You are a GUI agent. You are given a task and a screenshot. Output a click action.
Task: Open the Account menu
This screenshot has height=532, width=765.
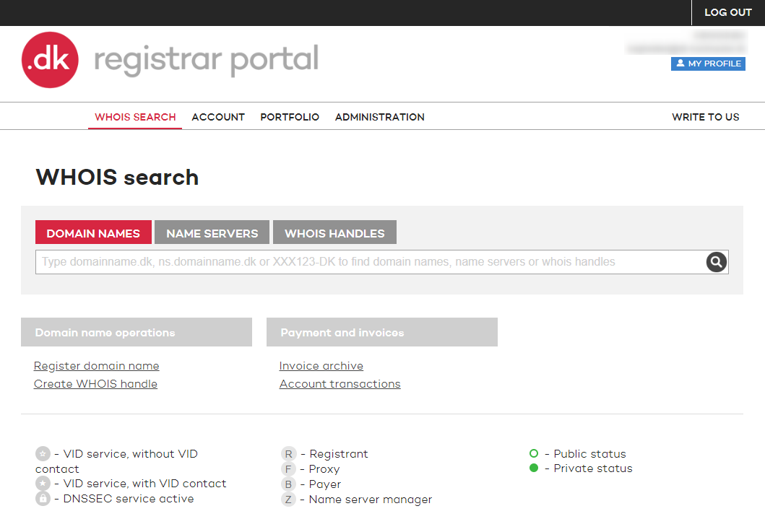tap(218, 117)
